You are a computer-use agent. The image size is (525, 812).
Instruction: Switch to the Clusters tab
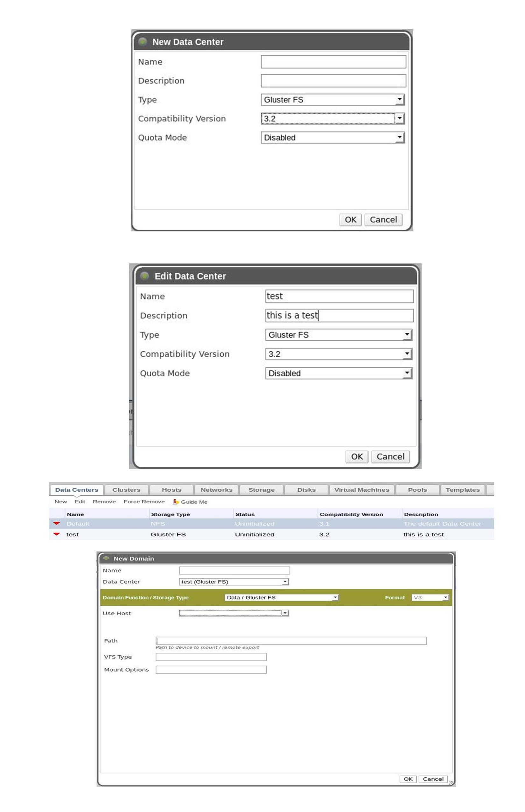click(x=127, y=490)
